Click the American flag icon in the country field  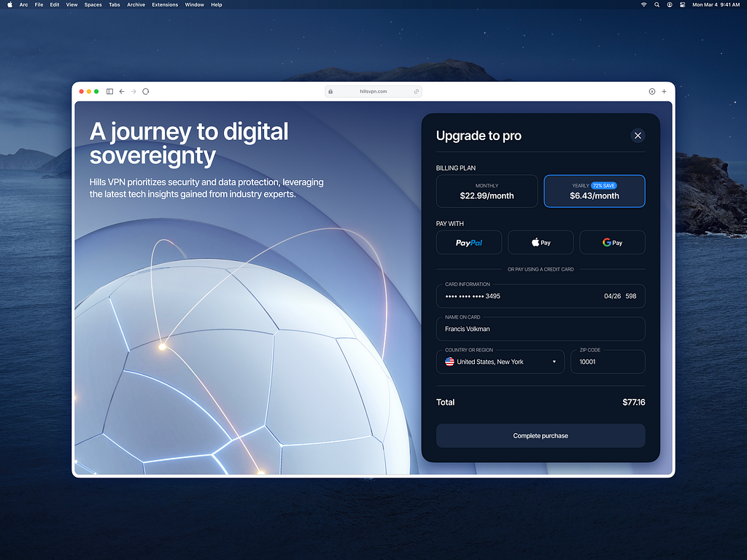[x=449, y=361]
